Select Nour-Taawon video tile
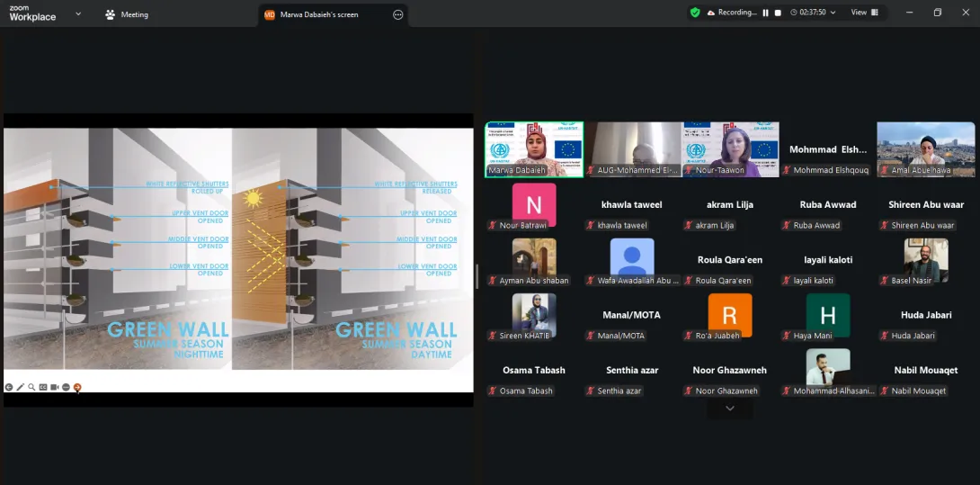Viewport: 980px width, 485px height. [731, 149]
